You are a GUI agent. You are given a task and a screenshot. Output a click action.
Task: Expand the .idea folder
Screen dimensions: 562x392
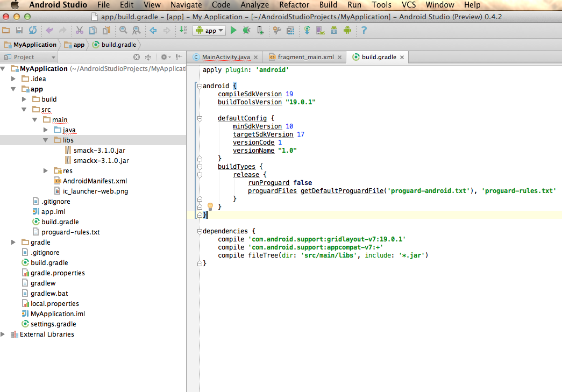[x=13, y=79]
